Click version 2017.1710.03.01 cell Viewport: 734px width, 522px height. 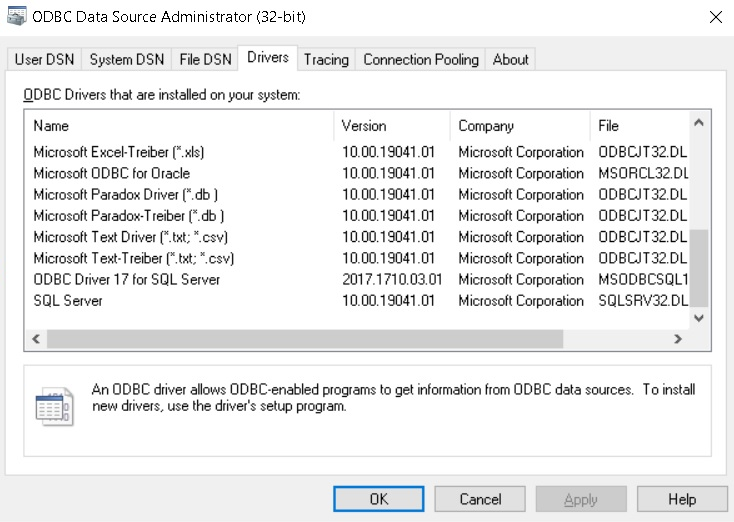[x=392, y=279]
